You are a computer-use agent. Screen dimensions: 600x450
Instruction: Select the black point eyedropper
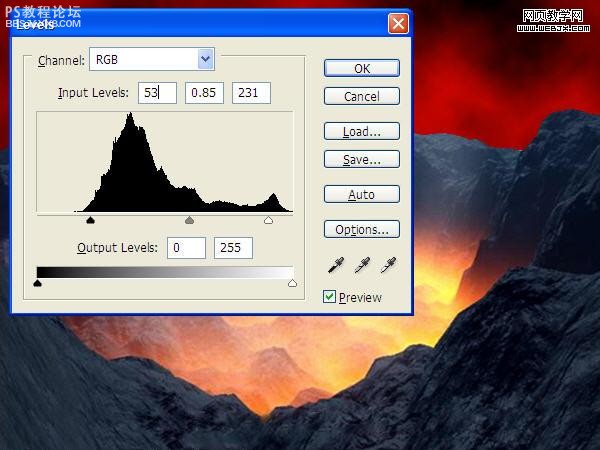[336, 265]
